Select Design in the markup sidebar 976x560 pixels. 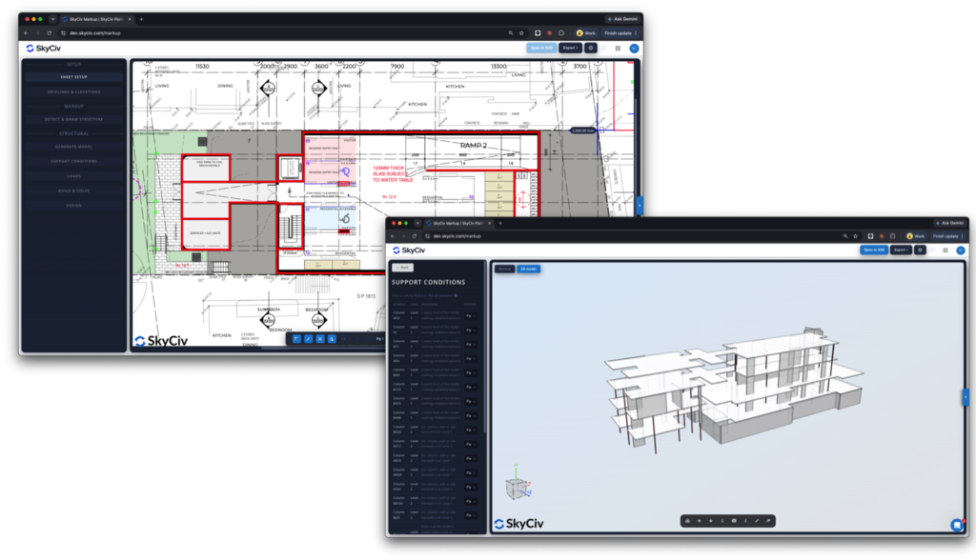click(74, 206)
